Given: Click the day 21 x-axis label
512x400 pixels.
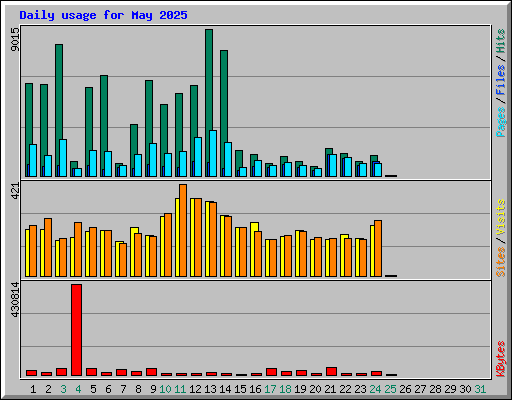Looking at the screenshot, I should click(330, 389).
